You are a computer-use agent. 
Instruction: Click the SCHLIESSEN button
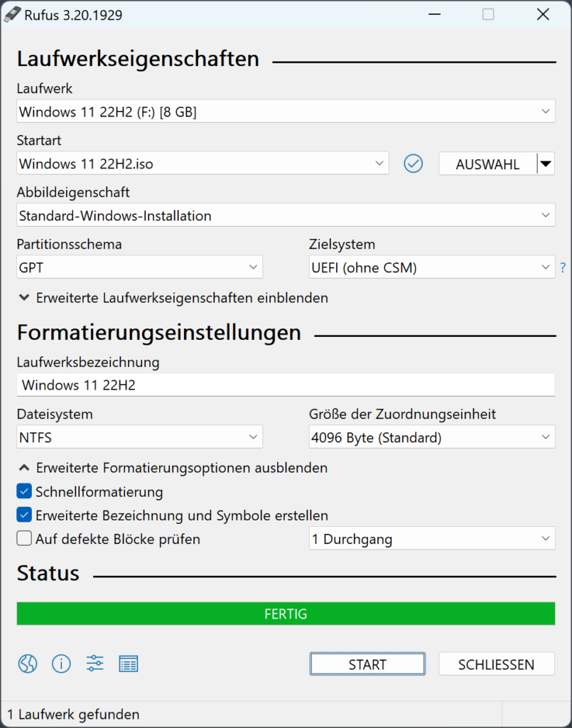pyautogui.click(x=497, y=664)
